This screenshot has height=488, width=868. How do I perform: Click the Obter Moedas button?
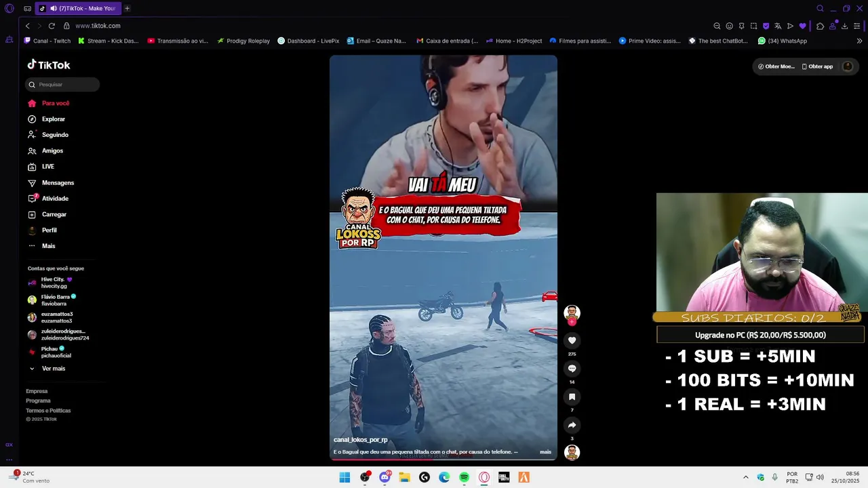point(776,66)
